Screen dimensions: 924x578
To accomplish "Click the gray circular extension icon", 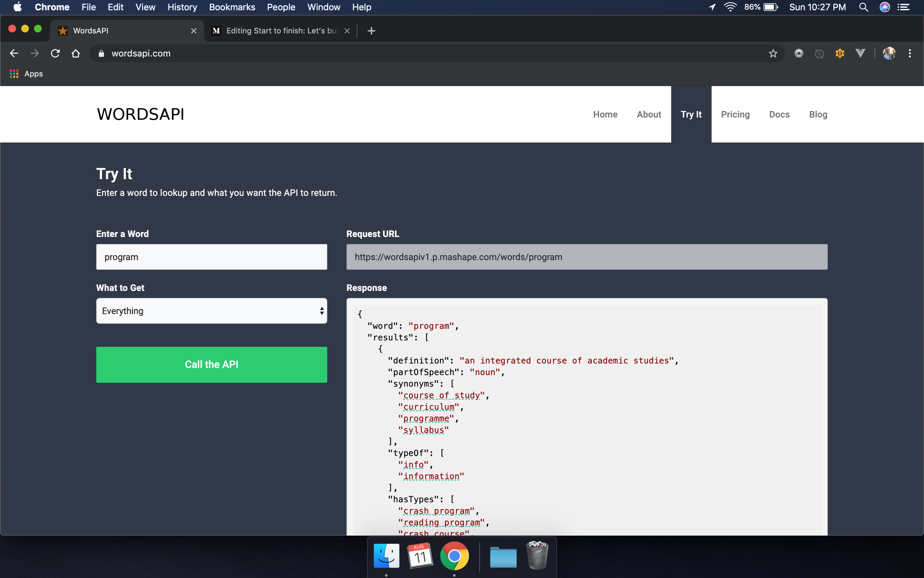I will point(819,54).
